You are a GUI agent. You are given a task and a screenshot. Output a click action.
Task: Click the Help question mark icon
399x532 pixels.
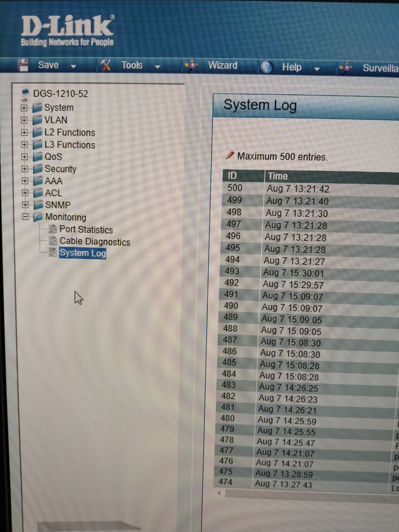coord(267,67)
